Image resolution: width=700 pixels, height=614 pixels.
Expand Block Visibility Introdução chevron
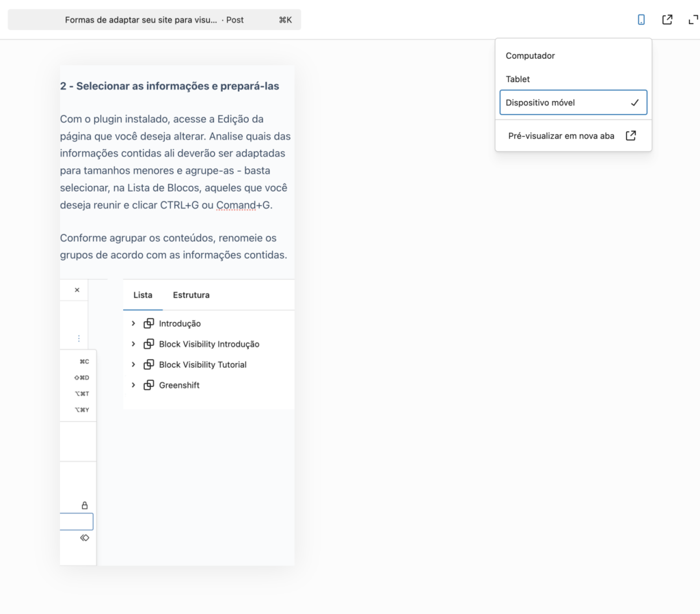(133, 344)
